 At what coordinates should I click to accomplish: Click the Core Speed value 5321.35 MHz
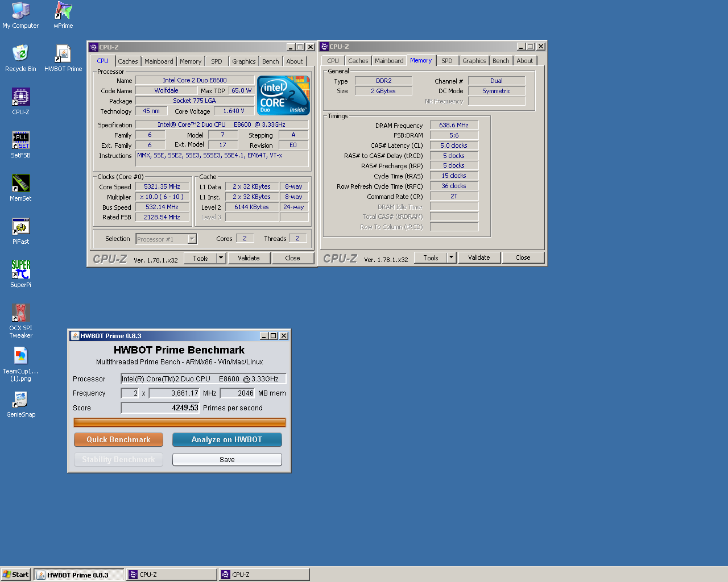pos(162,186)
